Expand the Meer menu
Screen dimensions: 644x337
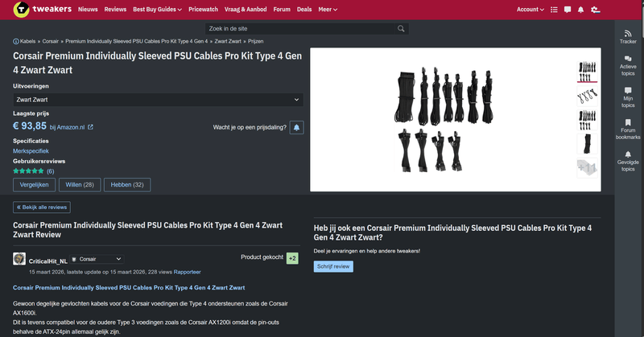[x=328, y=9]
